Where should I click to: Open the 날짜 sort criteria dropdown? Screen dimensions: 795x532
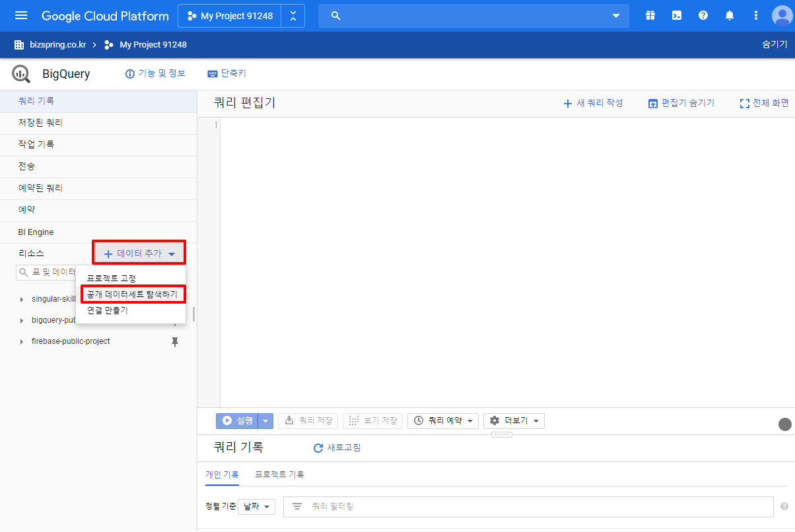click(x=256, y=506)
